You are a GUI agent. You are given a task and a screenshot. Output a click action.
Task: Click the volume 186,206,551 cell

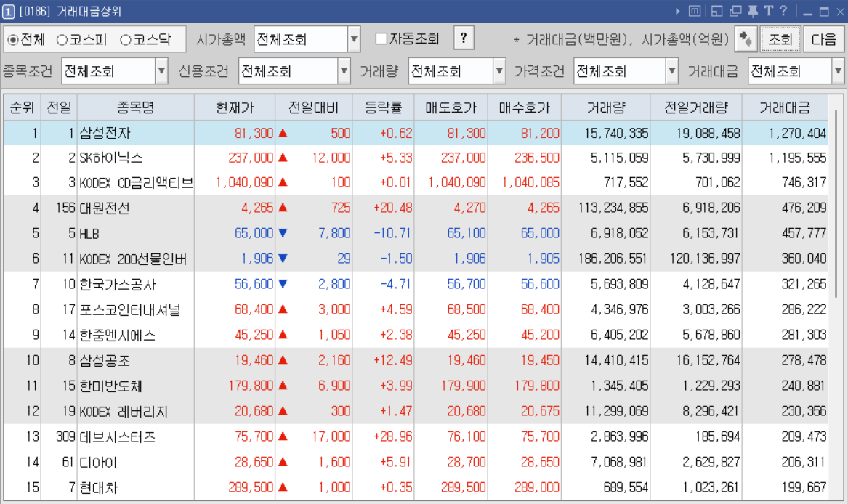tap(613, 259)
